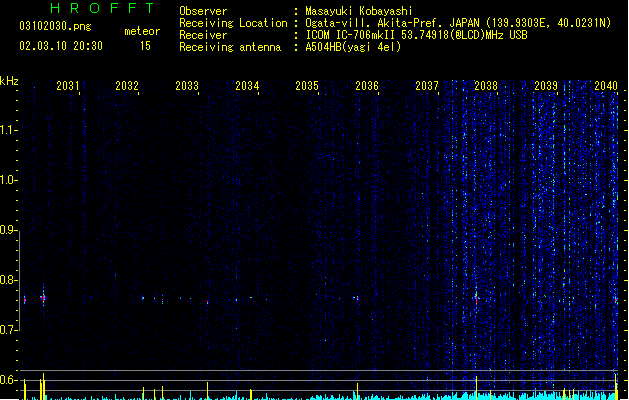Click the Receiver field label
Viewport: 629px width, 400px height.
click(x=203, y=35)
